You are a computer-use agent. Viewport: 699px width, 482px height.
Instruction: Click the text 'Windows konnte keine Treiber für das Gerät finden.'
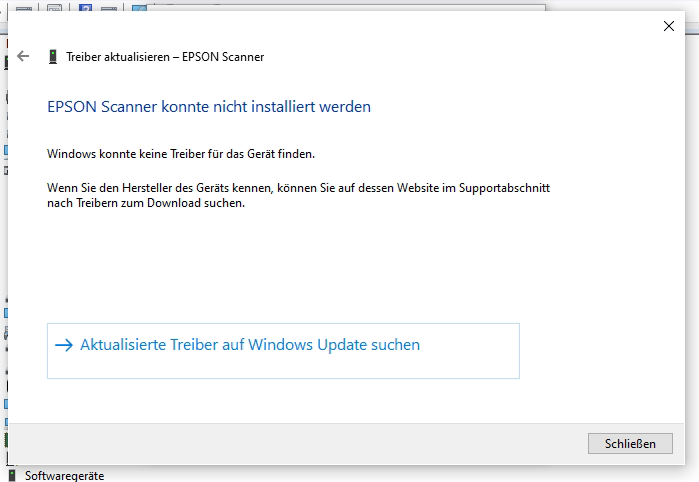pyautogui.click(x=181, y=154)
